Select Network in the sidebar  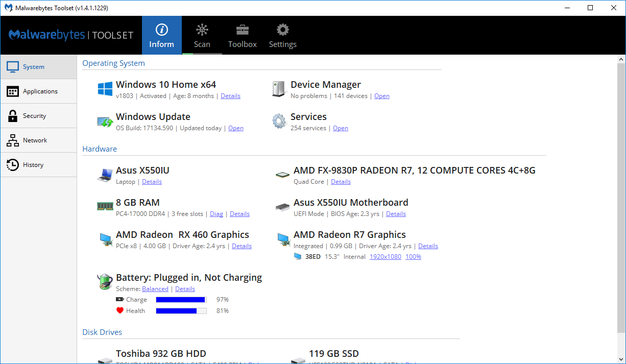[38, 140]
